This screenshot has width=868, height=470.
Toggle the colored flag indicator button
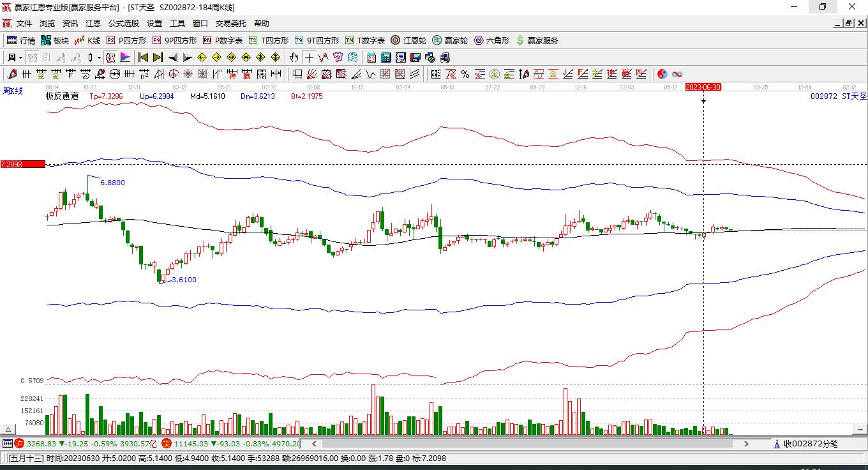pyautogui.click(x=125, y=57)
